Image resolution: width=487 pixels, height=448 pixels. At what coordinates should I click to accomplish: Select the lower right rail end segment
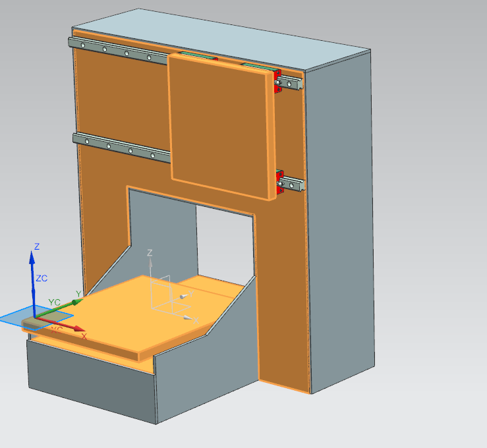[x=293, y=184]
